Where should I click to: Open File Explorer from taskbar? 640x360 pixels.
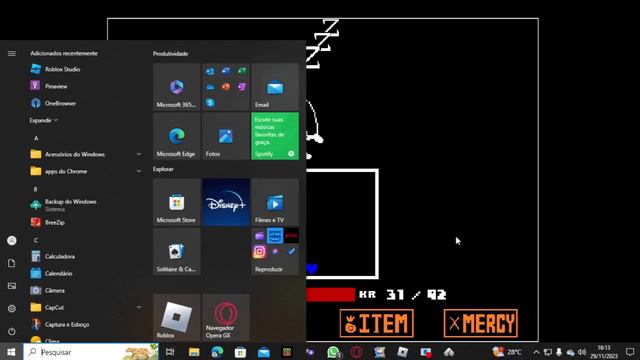194,352
